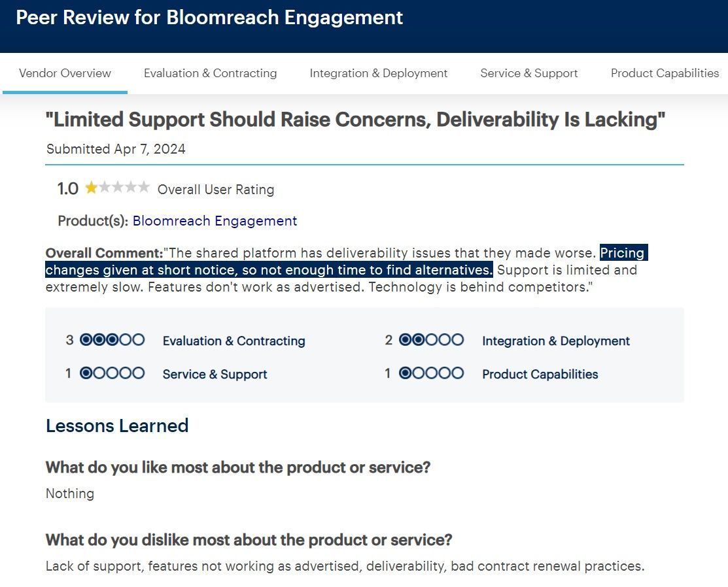Click 'Product Capabilities' label in the ratings panel
Image resolution: width=728 pixels, height=587 pixels.
[540, 374]
